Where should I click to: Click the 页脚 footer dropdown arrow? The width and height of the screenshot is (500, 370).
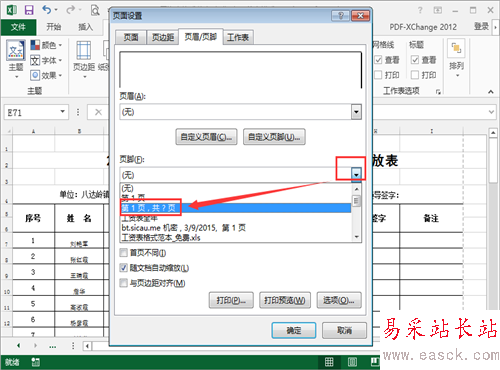pos(356,174)
